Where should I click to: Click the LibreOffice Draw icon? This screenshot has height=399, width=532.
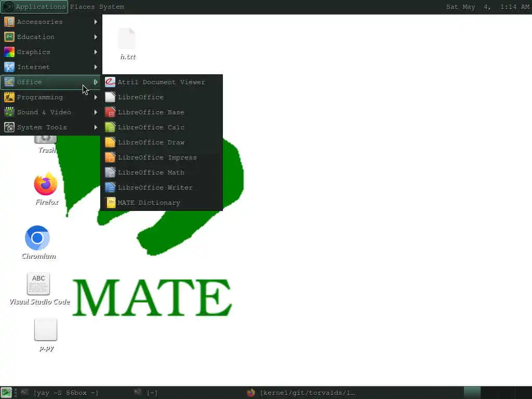(x=110, y=142)
